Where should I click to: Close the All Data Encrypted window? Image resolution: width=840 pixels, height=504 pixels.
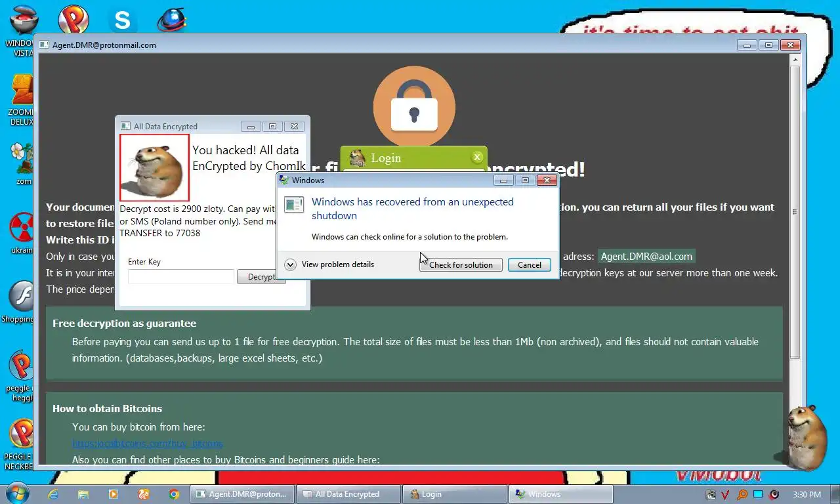pyautogui.click(x=294, y=126)
